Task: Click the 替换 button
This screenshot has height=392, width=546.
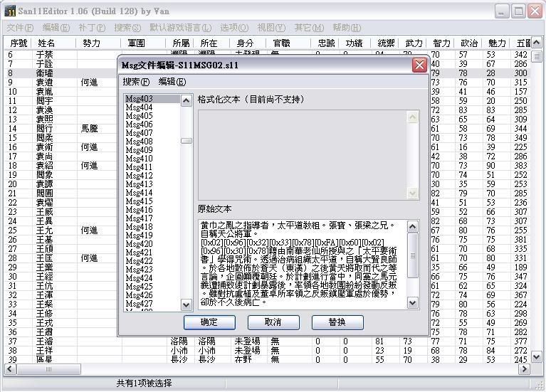Action: point(337,322)
